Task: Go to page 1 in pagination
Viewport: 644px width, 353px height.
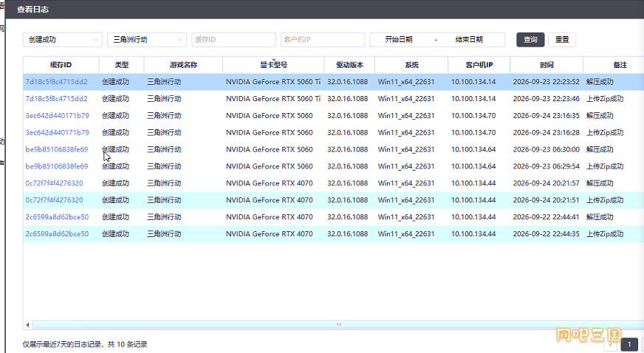Action: (628, 344)
